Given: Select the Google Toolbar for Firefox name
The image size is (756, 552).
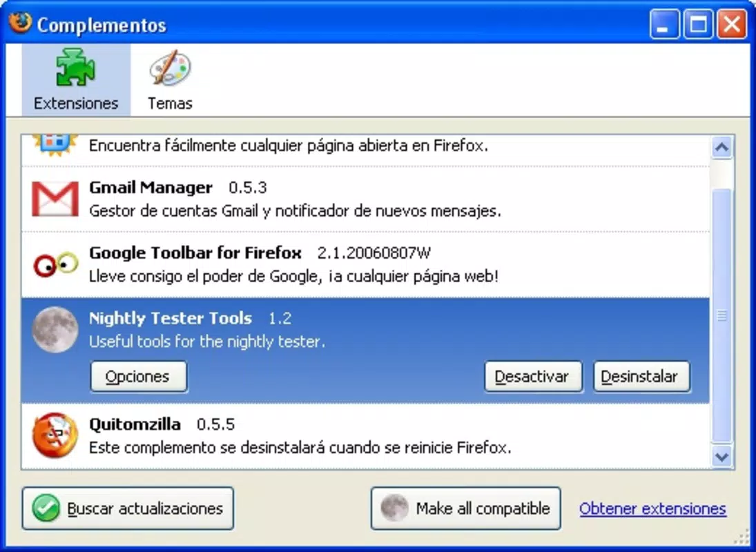Looking at the screenshot, I should (x=195, y=253).
